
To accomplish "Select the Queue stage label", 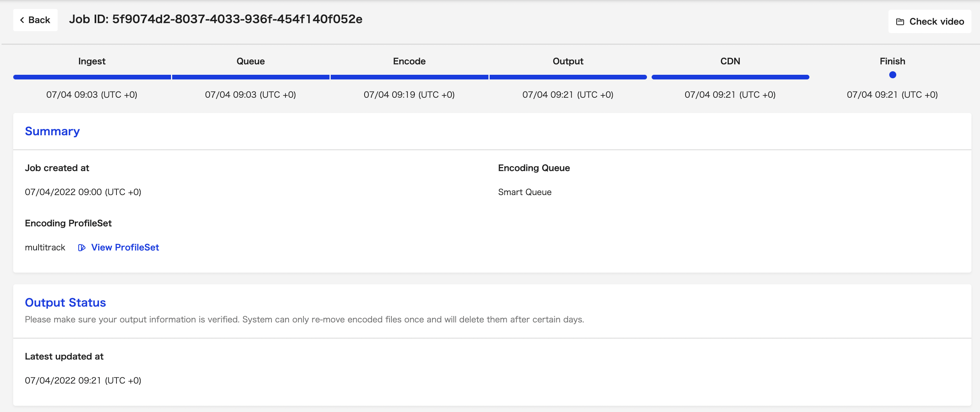I will click(250, 61).
